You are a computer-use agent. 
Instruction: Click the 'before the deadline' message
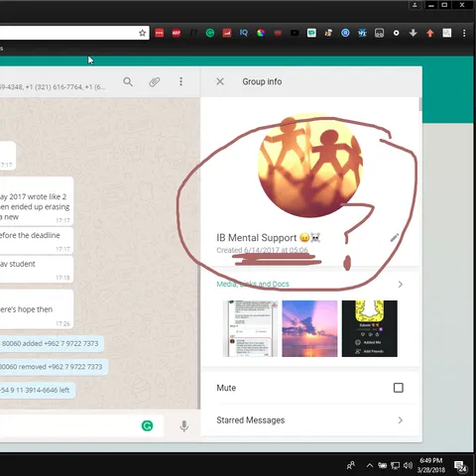(36, 240)
